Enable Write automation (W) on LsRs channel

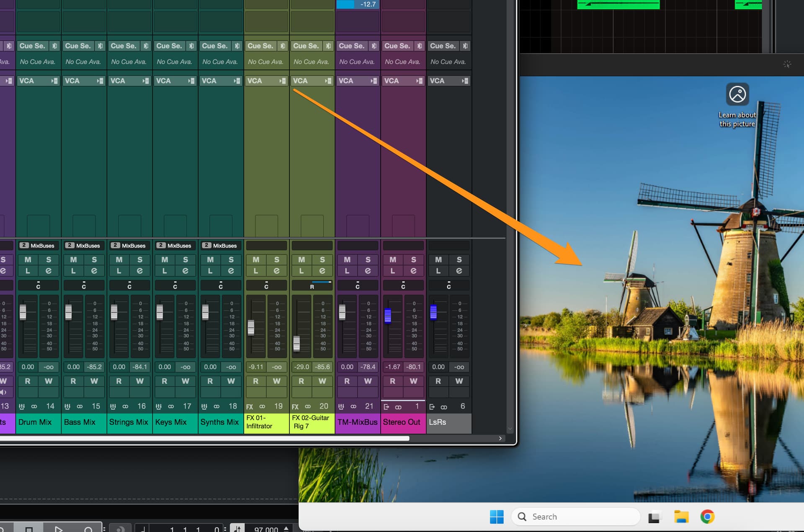coord(459,381)
